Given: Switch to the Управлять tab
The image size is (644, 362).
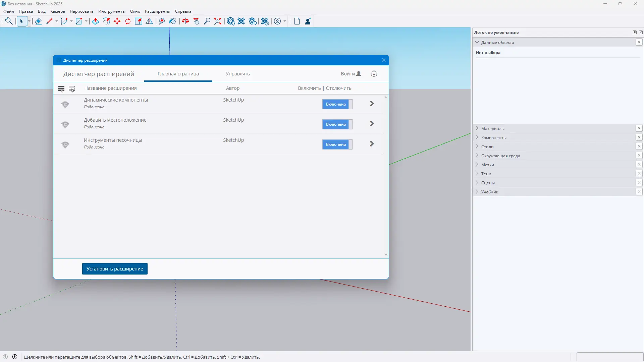Looking at the screenshot, I should (x=237, y=74).
